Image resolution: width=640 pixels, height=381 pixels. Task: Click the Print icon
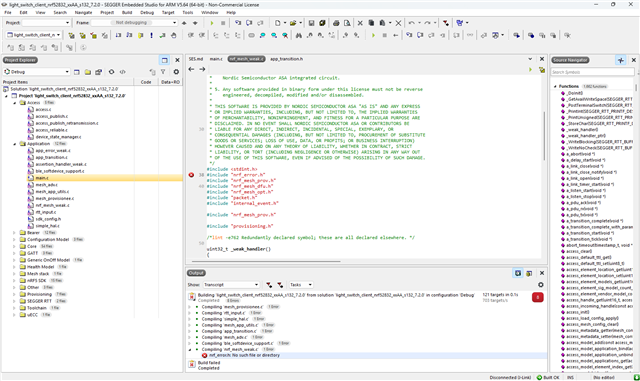336,23
